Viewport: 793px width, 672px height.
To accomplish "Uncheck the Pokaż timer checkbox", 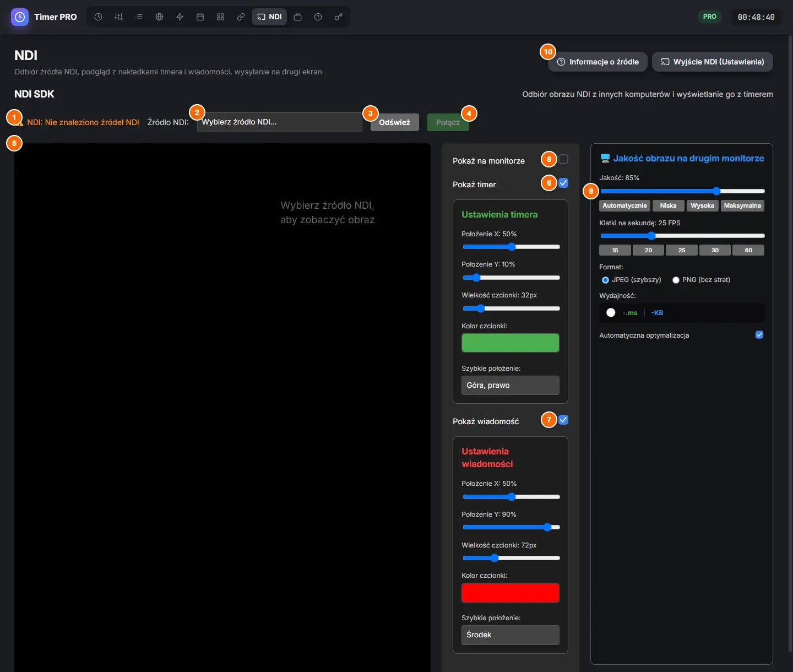I will [563, 183].
